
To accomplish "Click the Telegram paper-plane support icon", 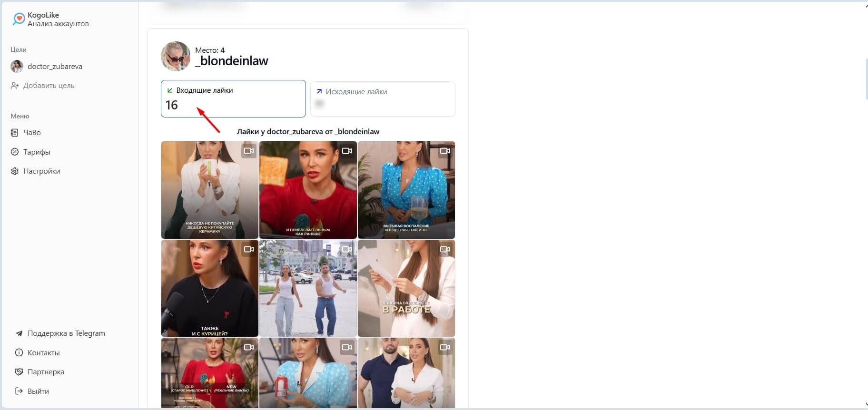I will (19, 333).
